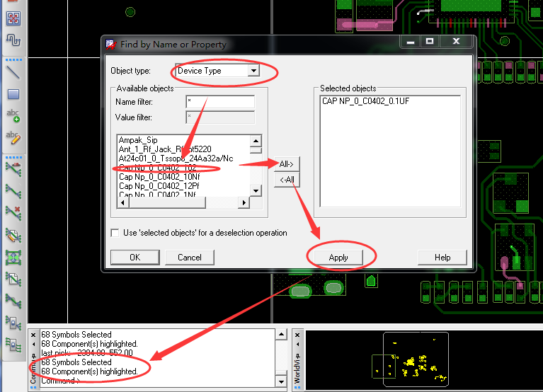This screenshot has width=543, height=392.
Task: Confirm the dialog with OK
Action: pyautogui.click(x=135, y=258)
